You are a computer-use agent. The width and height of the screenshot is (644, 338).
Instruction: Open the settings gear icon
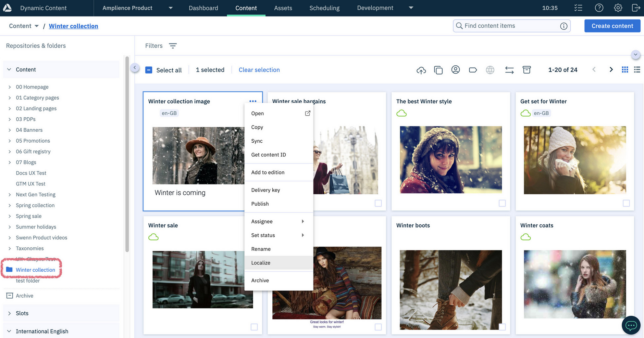[618, 8]
